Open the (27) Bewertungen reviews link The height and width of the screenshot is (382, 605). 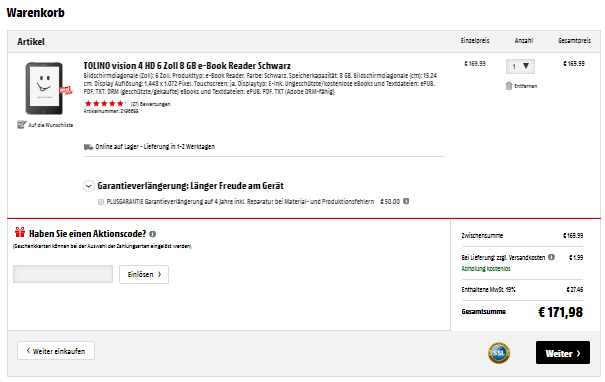click(x=150, y=104)
